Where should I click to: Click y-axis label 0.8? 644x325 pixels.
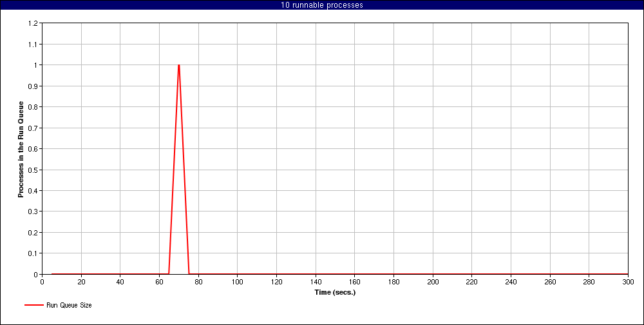[33, 107]
